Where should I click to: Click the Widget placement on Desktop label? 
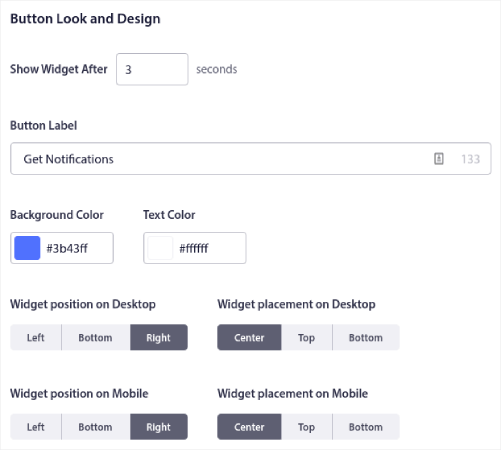coord(297,304)
